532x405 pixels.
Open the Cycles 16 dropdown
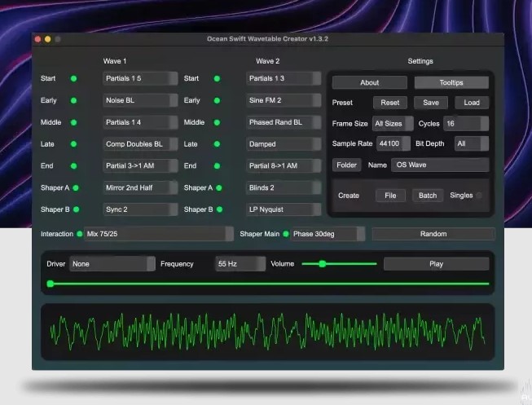click(x=466, y=124)
